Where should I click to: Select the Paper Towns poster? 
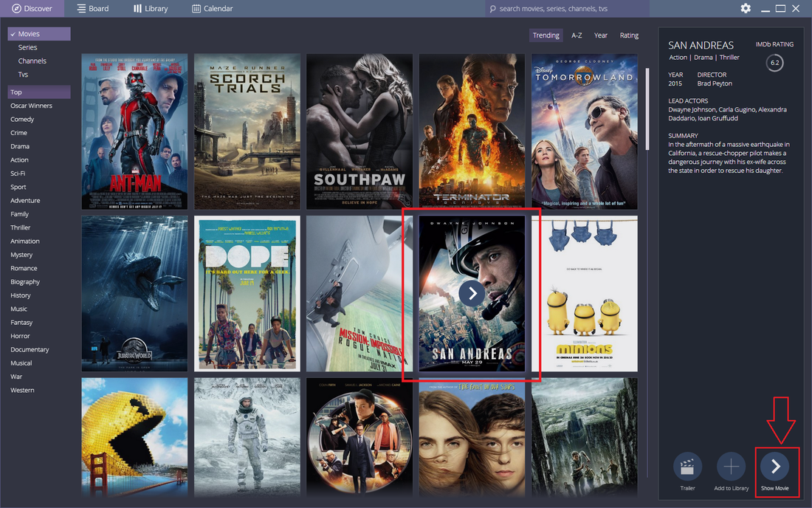[x=472, y=438]
